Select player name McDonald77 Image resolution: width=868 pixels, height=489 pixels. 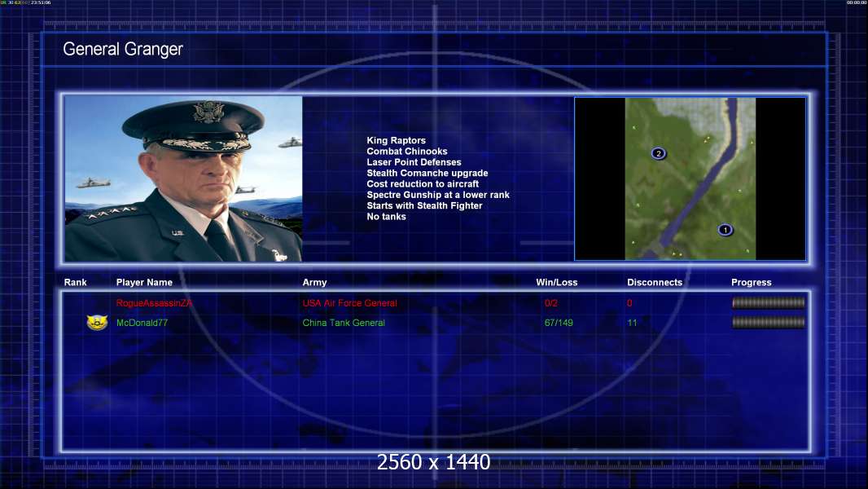click(x=142, y=323)
